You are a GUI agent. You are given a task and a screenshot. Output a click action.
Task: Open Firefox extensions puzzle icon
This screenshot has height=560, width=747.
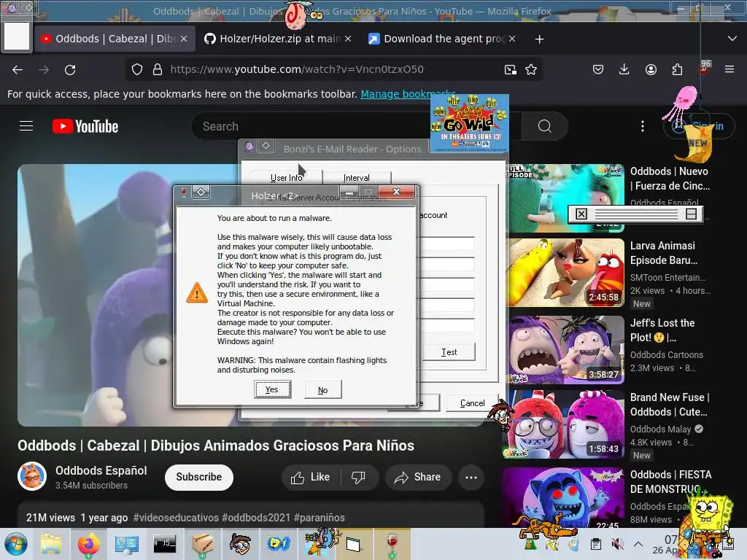pos(677,69)
